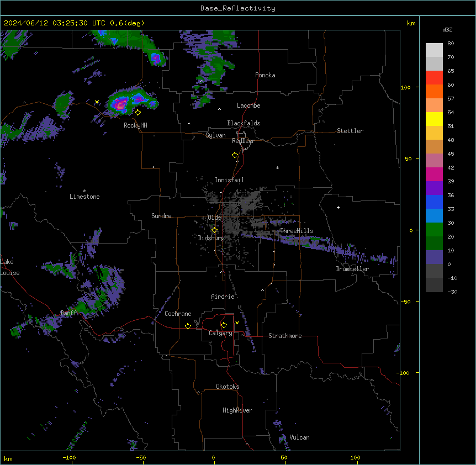Click the Blackfalds town label
The width and height of the screenshot is (476, 465).
(244, 123)
